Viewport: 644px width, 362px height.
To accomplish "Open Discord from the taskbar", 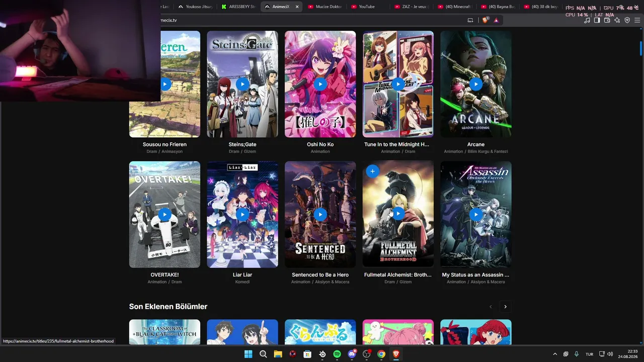I will (x=352, y=354).
